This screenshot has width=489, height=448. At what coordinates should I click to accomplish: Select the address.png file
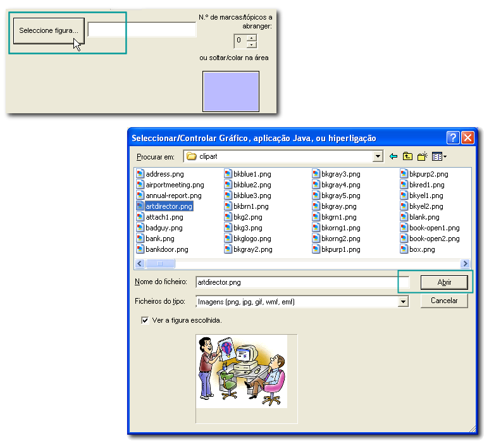(x=164, y=174)
